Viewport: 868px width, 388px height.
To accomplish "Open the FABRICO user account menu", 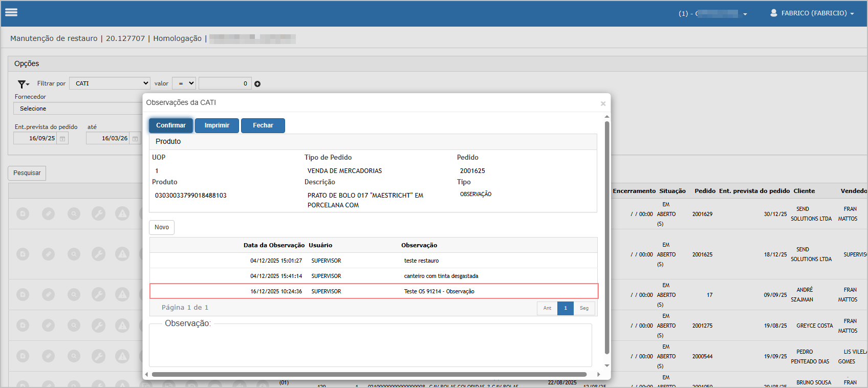I will click(x=813, y=13).
